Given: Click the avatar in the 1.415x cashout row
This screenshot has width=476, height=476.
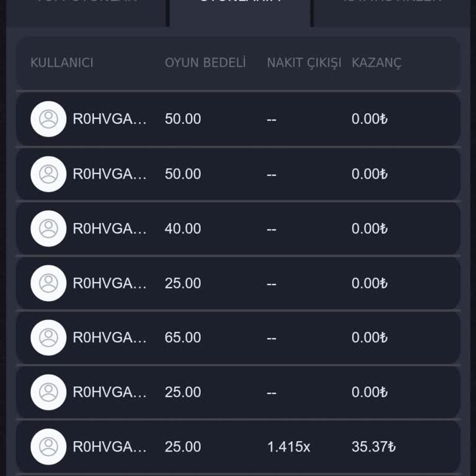Looking at the screenshot, I should [48, 447].
